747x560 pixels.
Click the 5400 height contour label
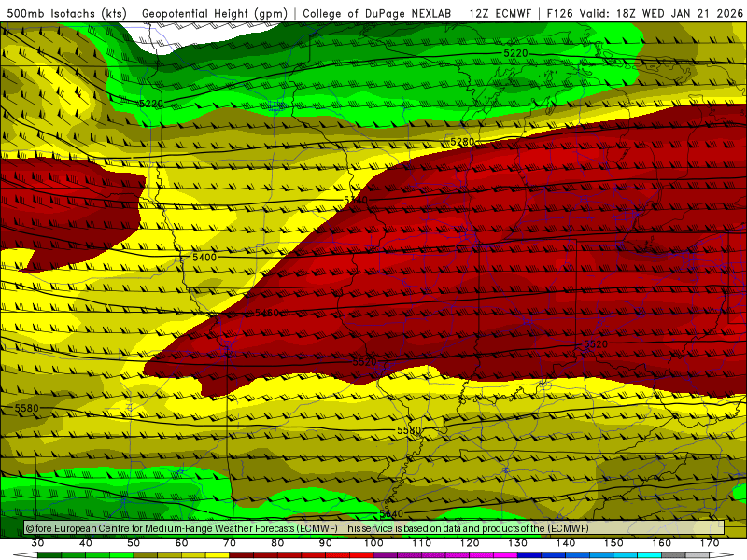click(x=204, y=258)
